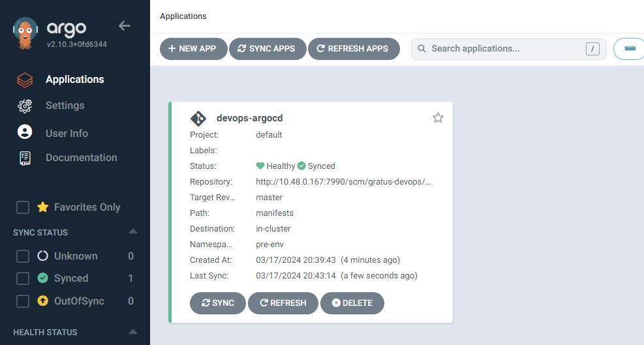Check the Unknown sync status filter
This screenshot has height=345, width=644.
coord(23,256)
